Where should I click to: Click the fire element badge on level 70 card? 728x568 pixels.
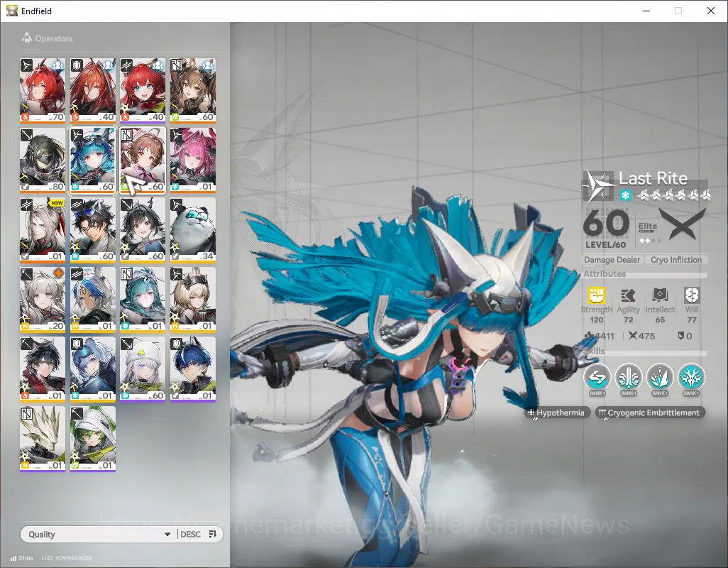pyautogui.click(x=25, y=117)
